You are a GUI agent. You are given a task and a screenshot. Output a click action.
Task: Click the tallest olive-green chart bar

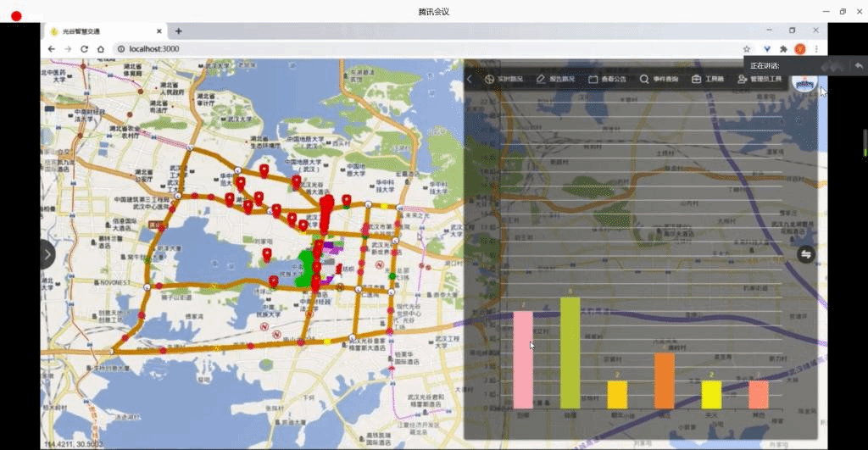click(570, 353)
